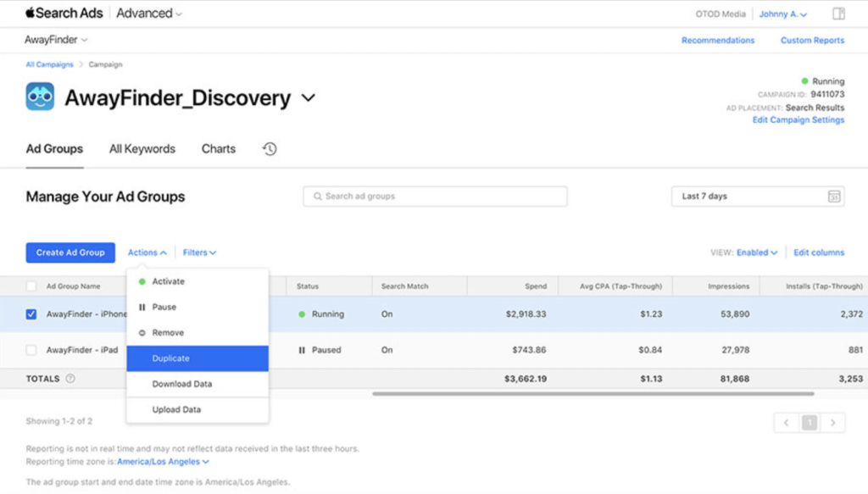Open the Advanced product dropdown
This screenshot has height=494, width=868.
tap(149, 14)
